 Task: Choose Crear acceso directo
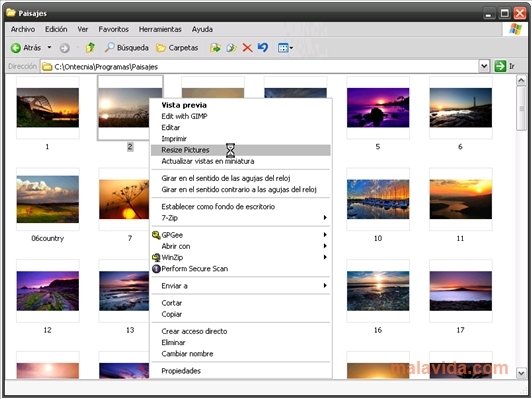click(x=241, y=331)
